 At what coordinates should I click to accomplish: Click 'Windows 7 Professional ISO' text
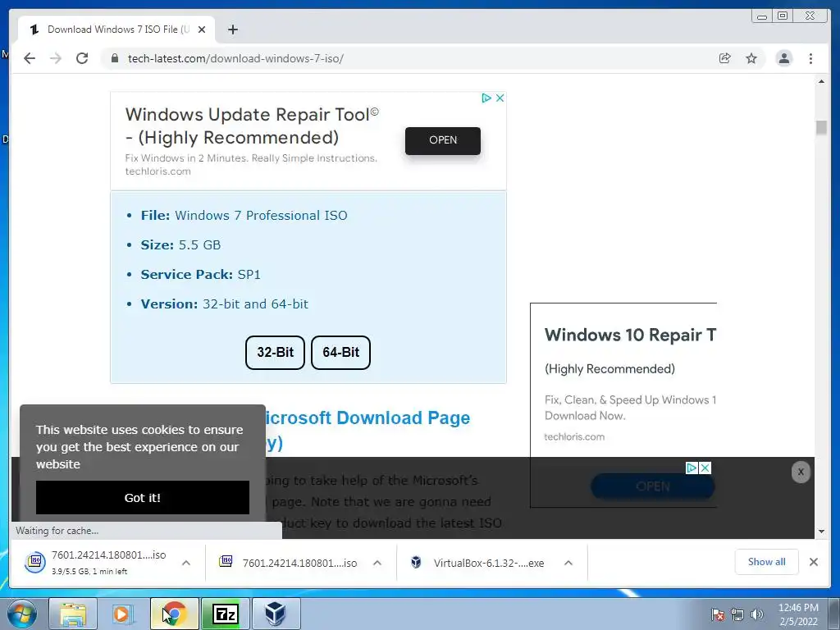point(261,216)
